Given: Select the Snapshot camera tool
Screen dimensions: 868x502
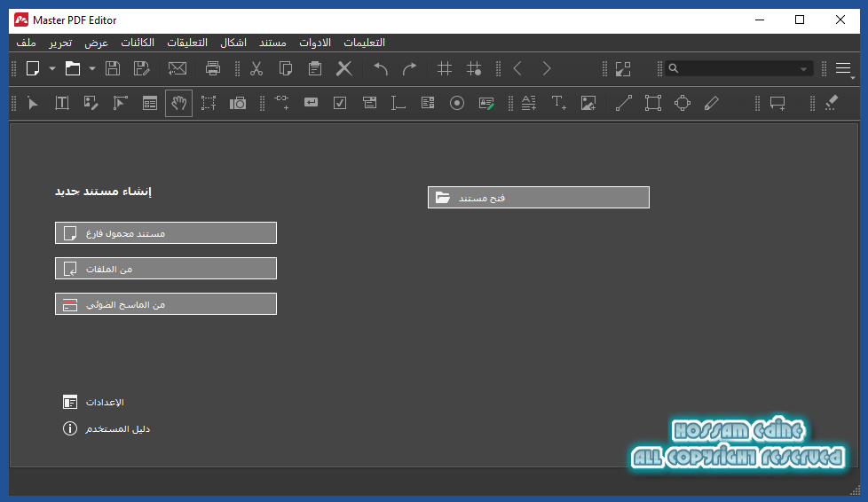Looking at the screenshot, I should coord(238,103).
